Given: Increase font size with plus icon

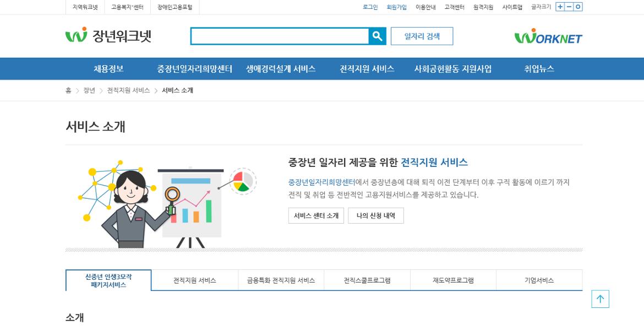Looking at the screenshot, I should tap(560, 7).
